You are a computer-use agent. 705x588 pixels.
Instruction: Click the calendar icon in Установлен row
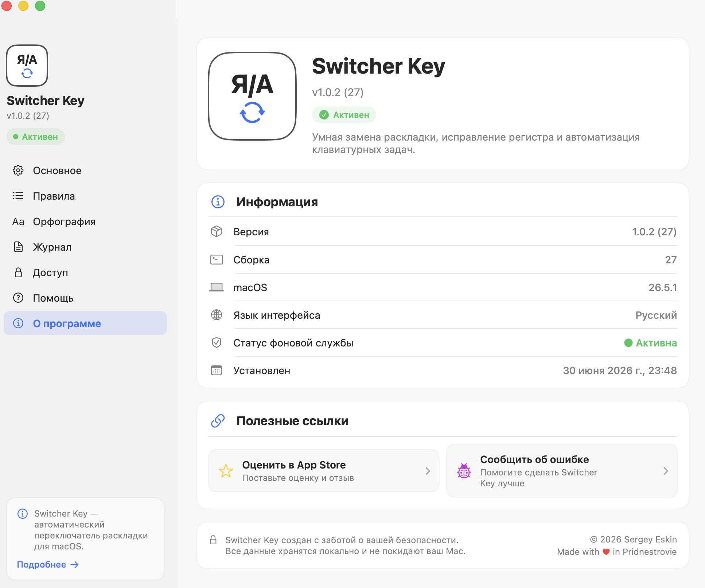217,370
